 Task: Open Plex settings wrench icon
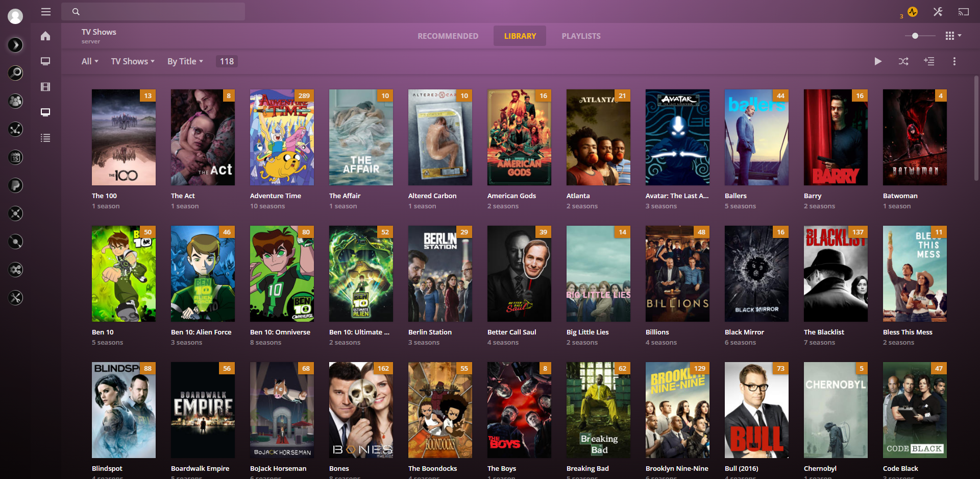pyautogui.click(x=938, y=12)
